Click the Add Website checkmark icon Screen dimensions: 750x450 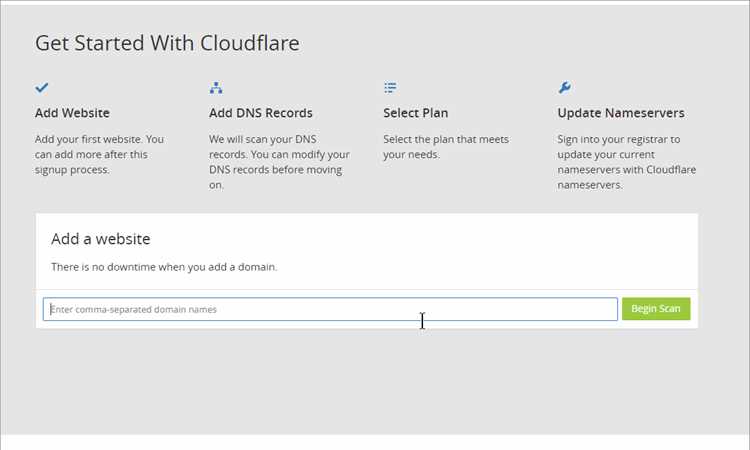click(x=42, y=88)
